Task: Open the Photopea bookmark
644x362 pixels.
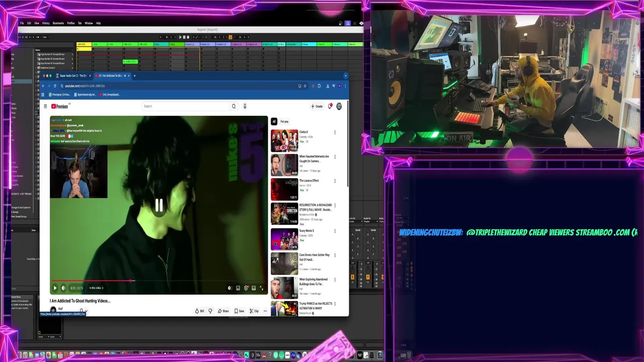Action: pyautogui.click(x=60, y=95)
